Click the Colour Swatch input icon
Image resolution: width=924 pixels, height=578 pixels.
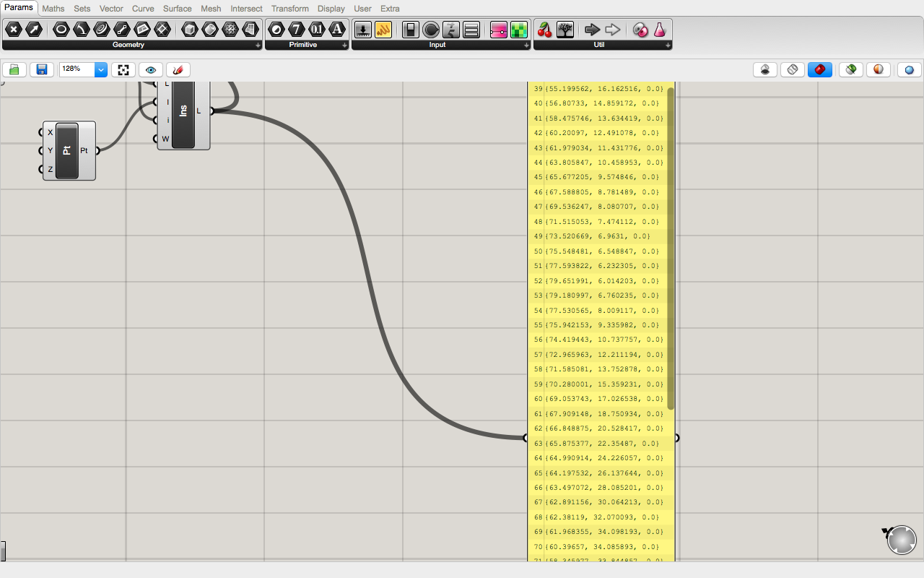click(518, 30)
